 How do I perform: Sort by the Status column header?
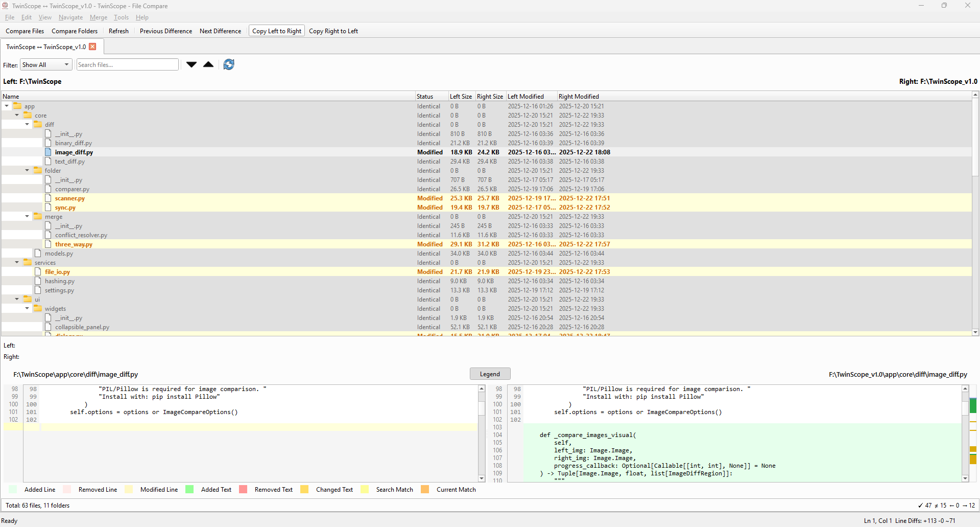click(432, 97)
